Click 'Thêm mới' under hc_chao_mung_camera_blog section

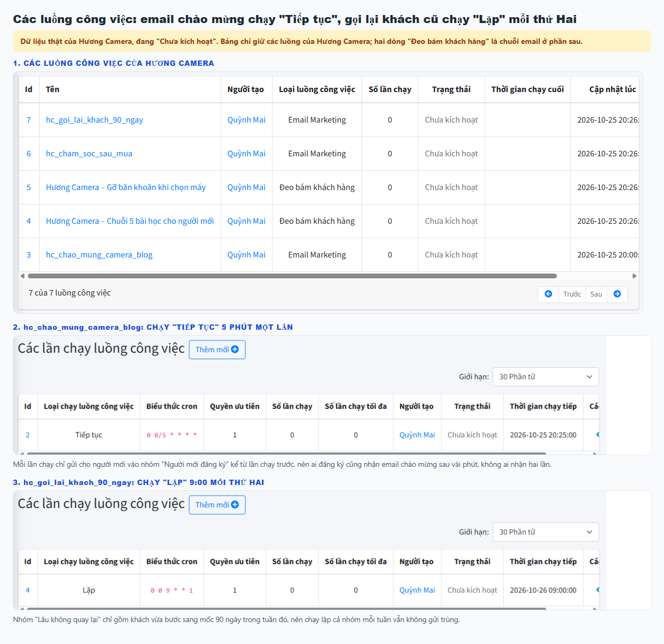217,350
